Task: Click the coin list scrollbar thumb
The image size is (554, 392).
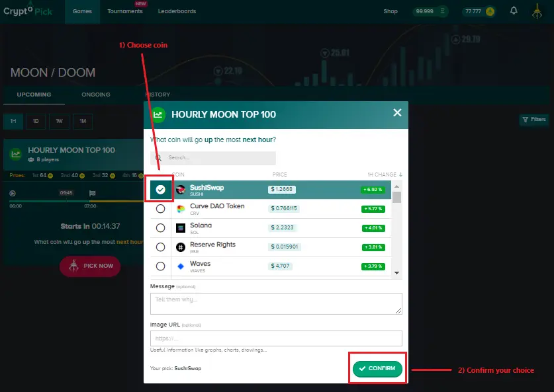Action: coord(396,197)
